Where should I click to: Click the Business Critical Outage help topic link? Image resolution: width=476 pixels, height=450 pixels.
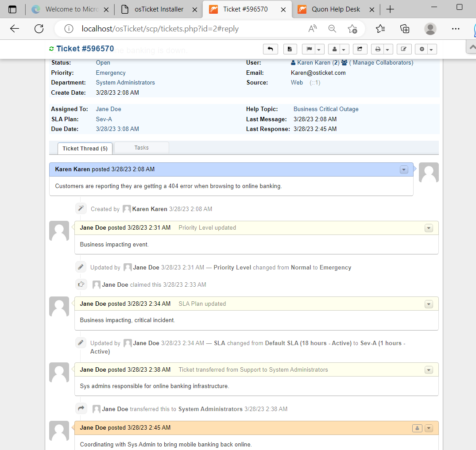(x=326, y=109)
